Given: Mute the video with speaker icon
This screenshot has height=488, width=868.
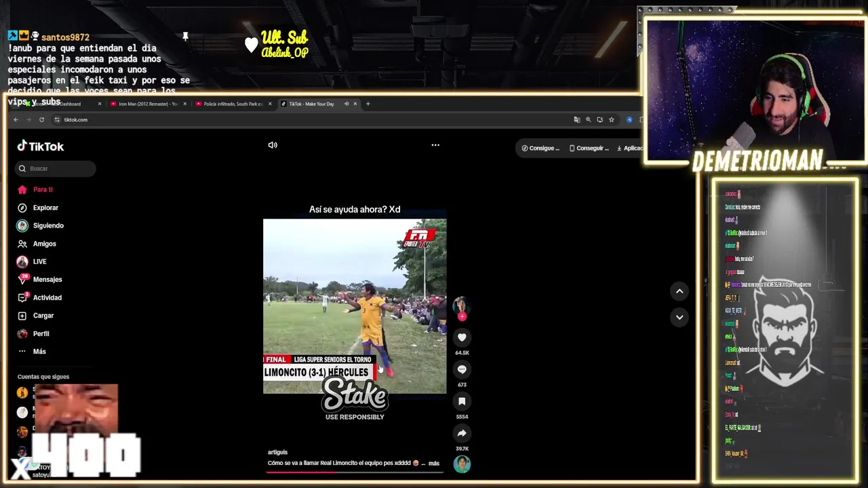Looking at the screenshot, I should click(273, 145).
